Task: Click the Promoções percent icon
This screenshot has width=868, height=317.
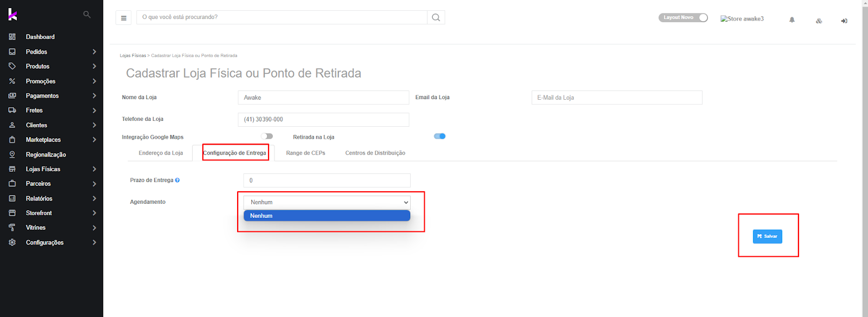Action: tap(12, 81)
